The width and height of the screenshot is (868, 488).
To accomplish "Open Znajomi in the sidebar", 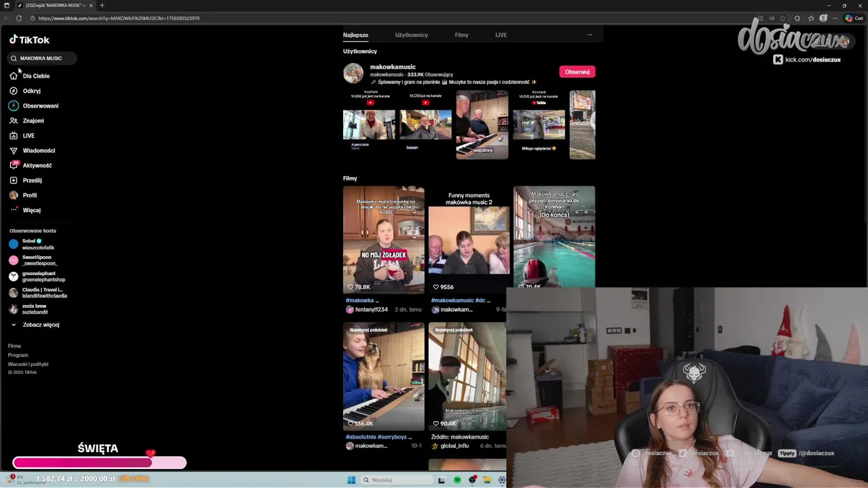I will coord(27,121).
